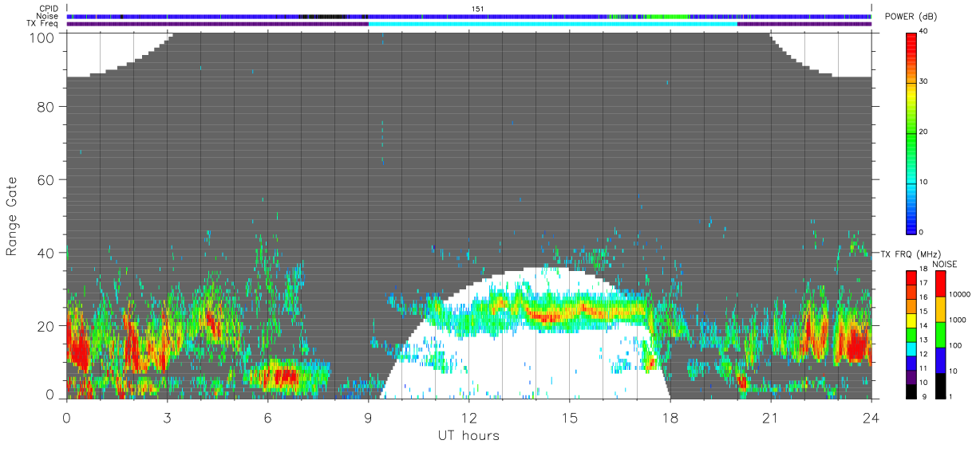Click the 'TX Freq' row label
This screenshot has width=980, height=452.
point(43,23)
